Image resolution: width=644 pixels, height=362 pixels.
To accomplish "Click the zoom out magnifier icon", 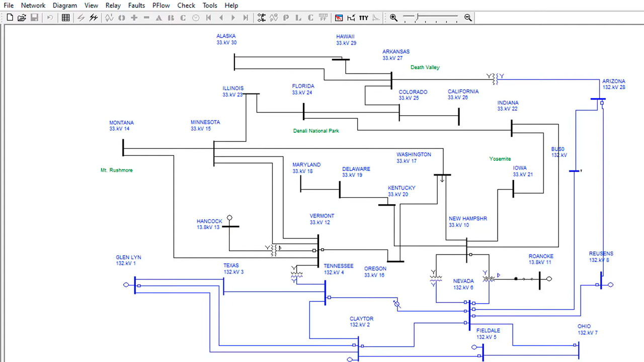I will point(468,18).
